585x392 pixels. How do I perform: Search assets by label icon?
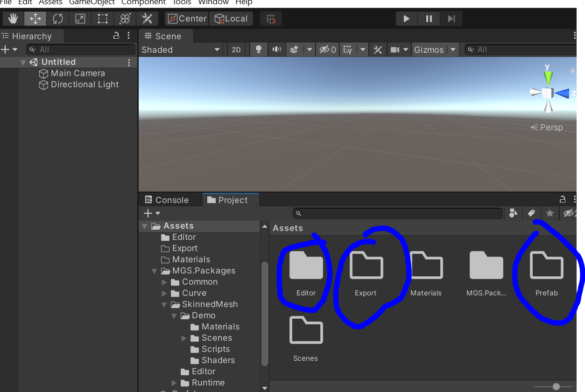coord(531,213)
